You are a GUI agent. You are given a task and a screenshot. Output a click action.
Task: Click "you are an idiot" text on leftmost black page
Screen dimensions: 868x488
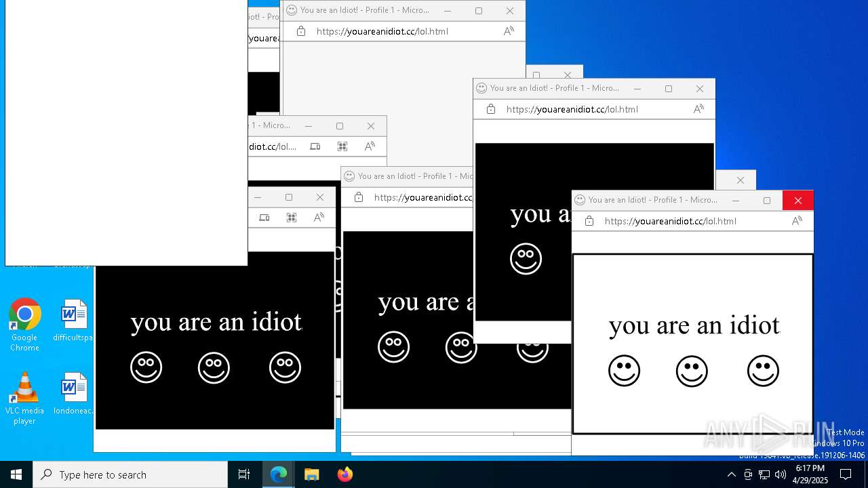(x=216, y=323)
